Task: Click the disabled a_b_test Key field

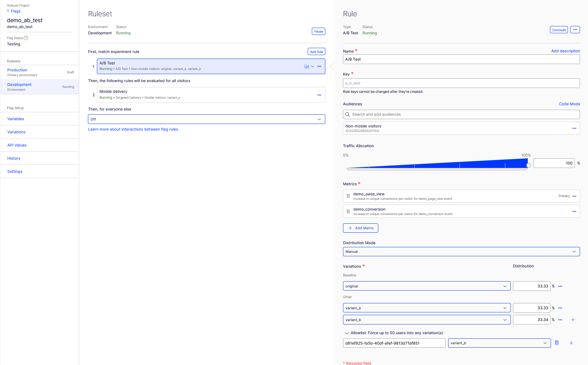Action: point(461,83)
